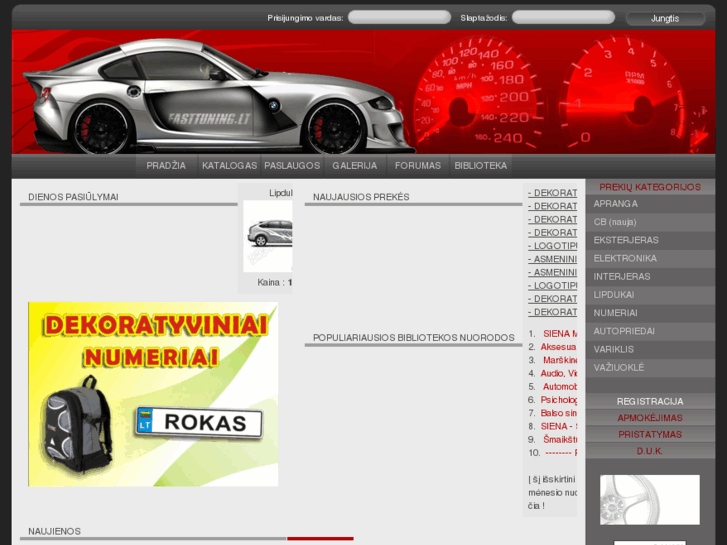Open the KATALOGAS menu item
The height and width of the screenshot is (545, 727).
[x=230, y=166]
